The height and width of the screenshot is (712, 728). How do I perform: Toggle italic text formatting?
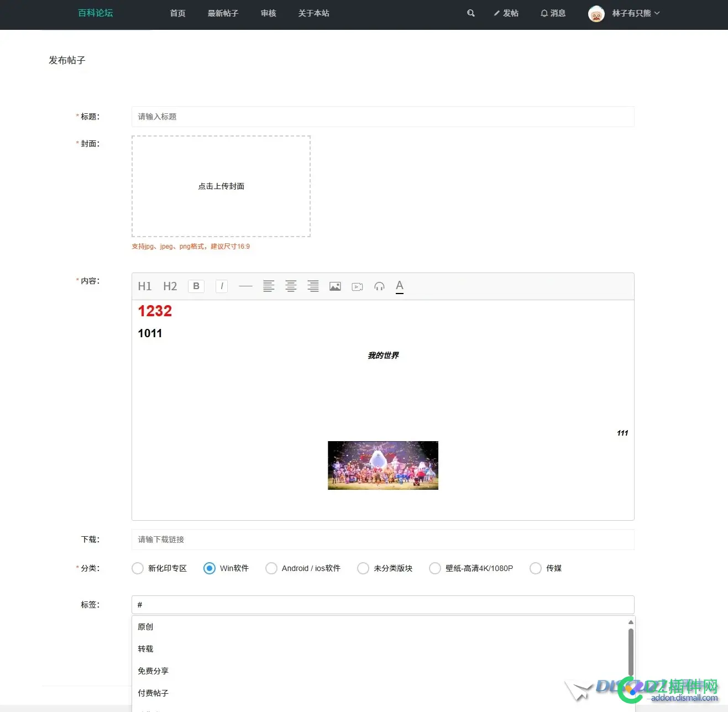[x=222, y=286]
